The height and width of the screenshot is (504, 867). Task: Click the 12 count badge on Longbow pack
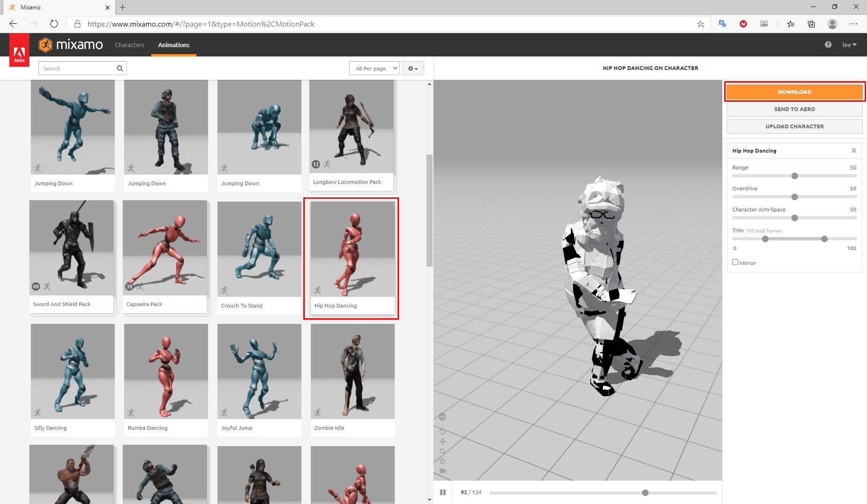tap(316, 164)
